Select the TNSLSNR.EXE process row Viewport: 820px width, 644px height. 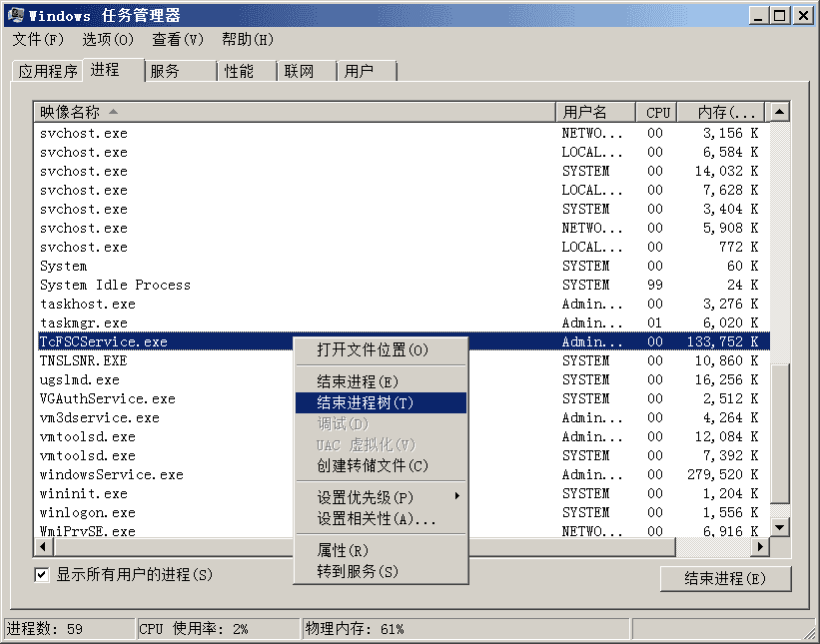404,360
